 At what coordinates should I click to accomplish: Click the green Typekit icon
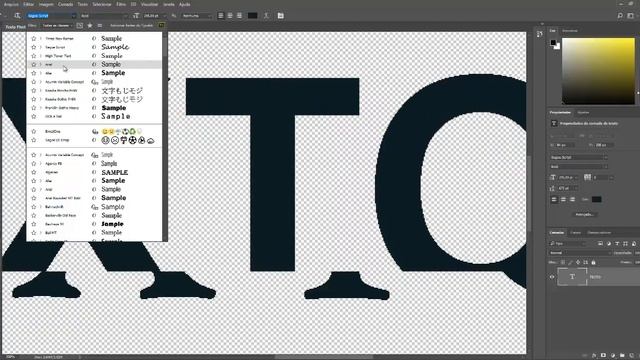(x=162, y=25)
